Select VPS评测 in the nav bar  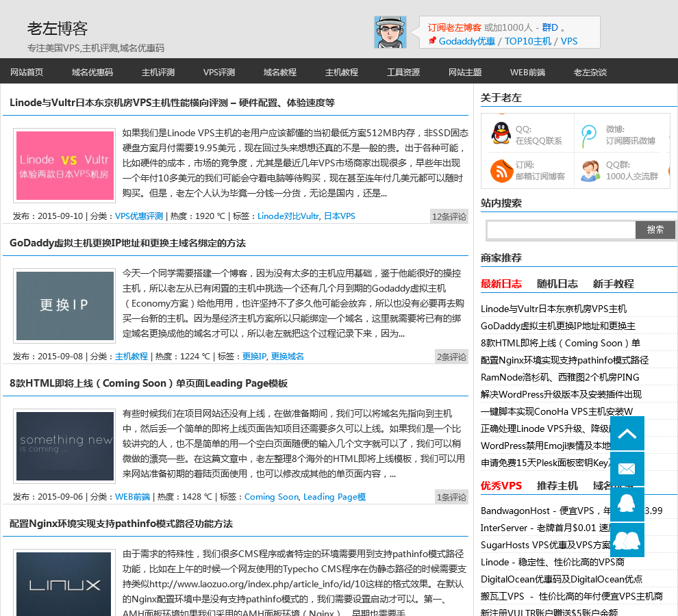click(219, 72)
